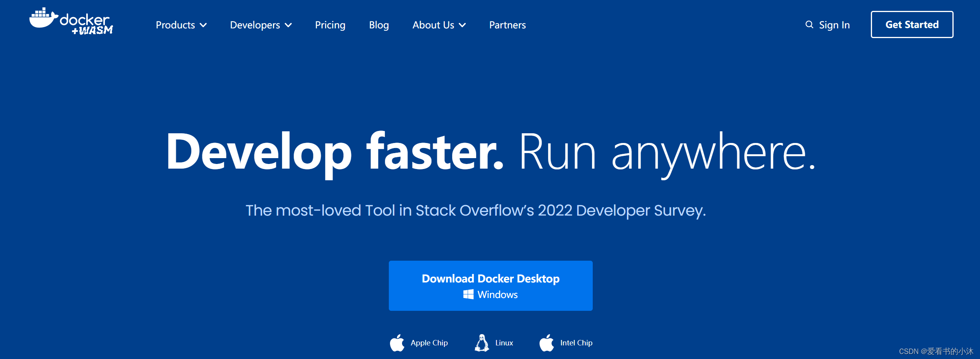The image size is (980, 359).
Task: Click the Docker whale logo
Action: coord(43,19)
